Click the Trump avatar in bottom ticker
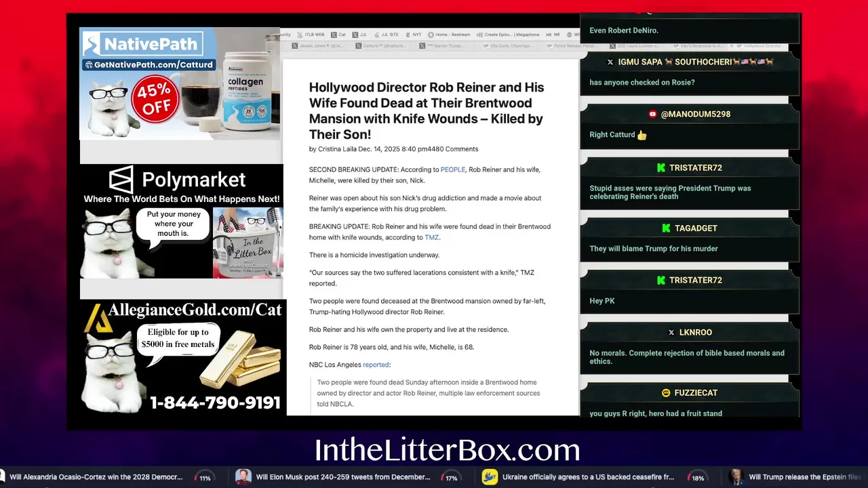The image size is (868, 488). point(736,477)
